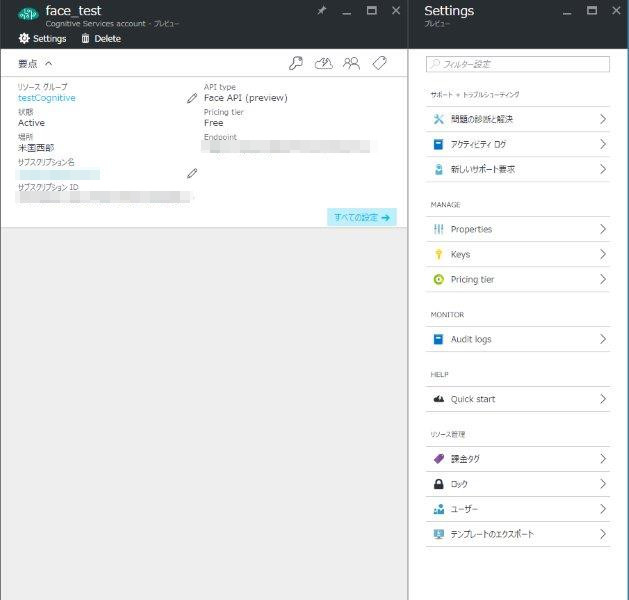629x600 pixels.
Task: Open 問題の診断と解決
Action: pyautogui.click(x=518, y=119)
